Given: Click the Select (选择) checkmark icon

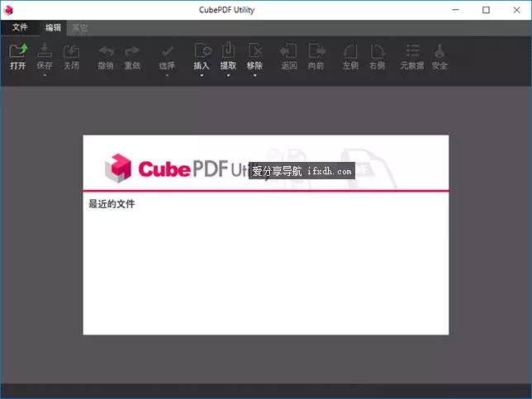Looking at the screenshot, I should click(x=167, y=51).
